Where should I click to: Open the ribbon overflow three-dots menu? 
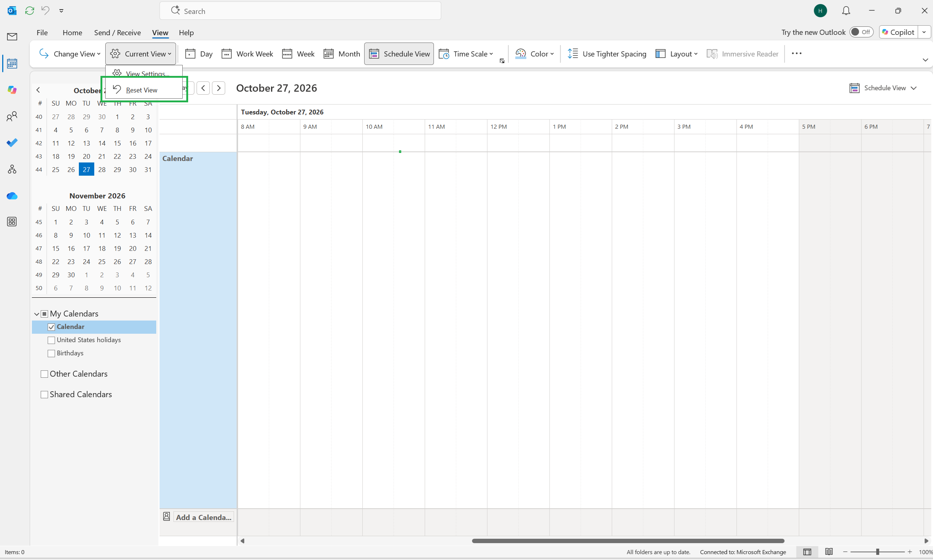point(797,54)
